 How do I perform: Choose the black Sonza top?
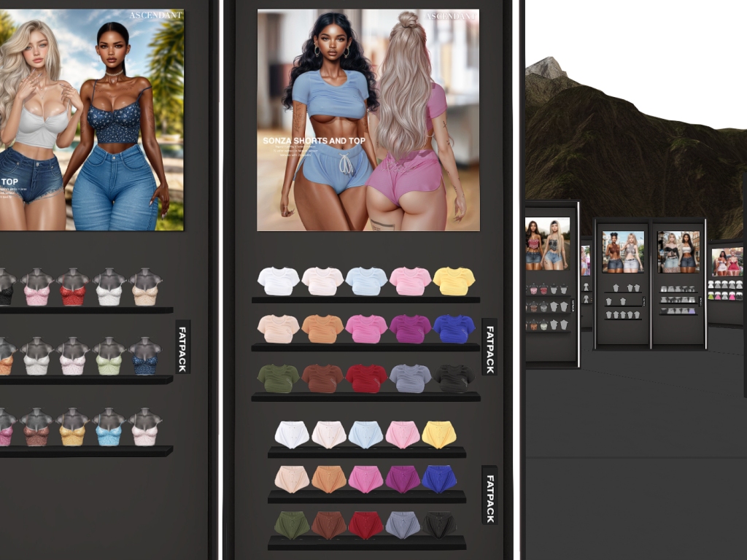(x=454, y=378)
